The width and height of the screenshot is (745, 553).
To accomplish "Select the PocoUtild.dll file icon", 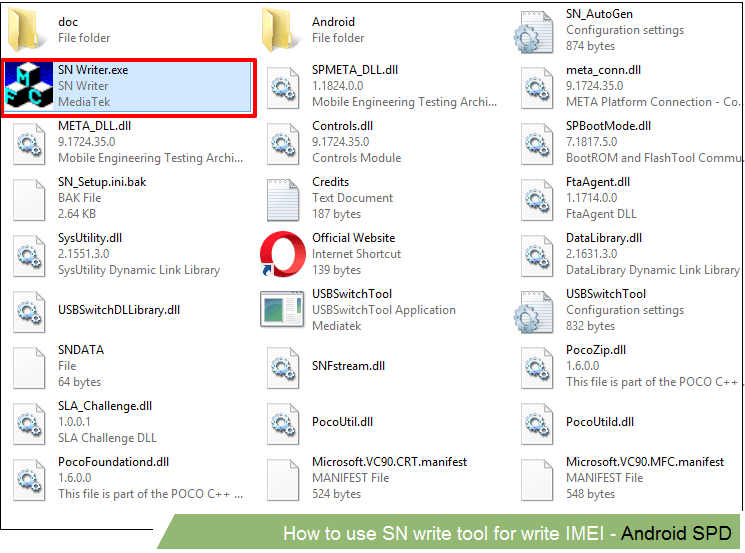I will pos(537,424).
